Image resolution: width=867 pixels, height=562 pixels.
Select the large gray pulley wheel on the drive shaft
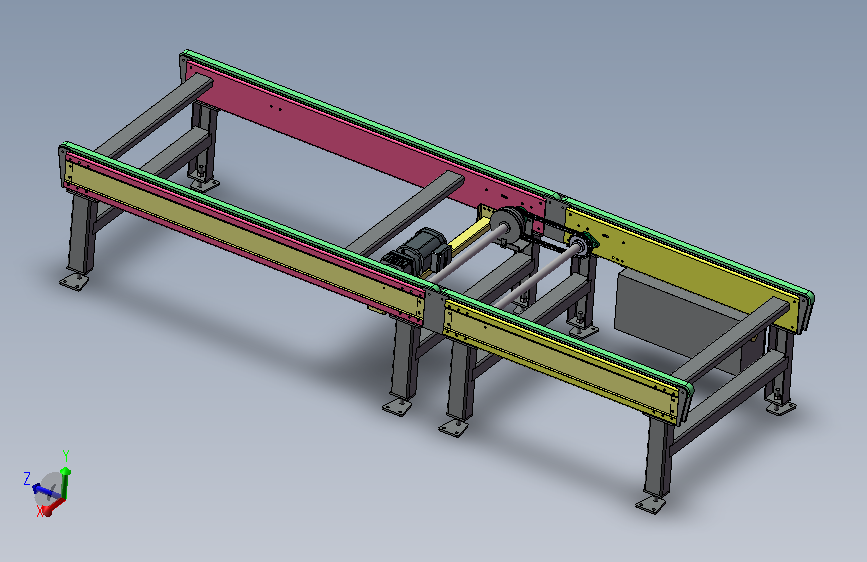[507, 223]
